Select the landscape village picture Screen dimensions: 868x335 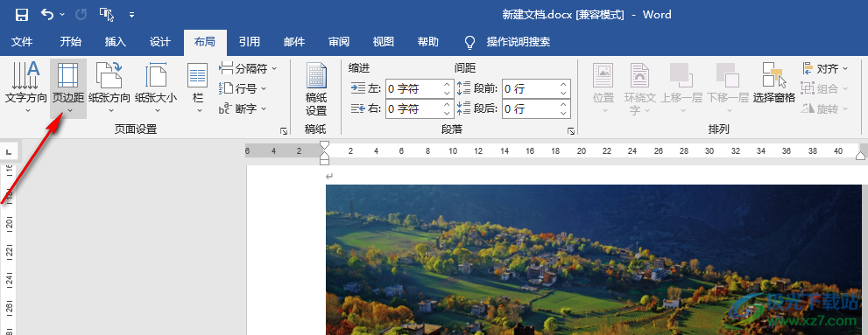pyautogui.click(x=594, y=259)
